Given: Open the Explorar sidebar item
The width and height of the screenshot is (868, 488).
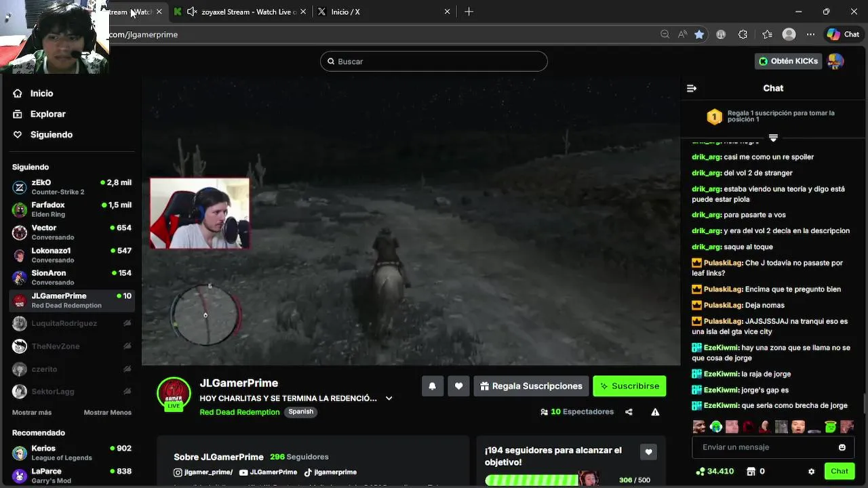Looking at the screenshot, I should (39, 114).
